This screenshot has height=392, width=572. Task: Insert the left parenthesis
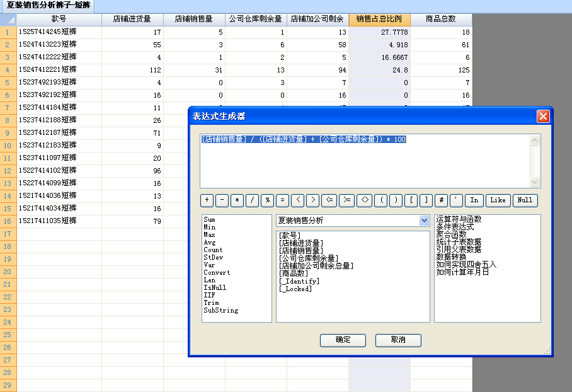click(381, 200)
